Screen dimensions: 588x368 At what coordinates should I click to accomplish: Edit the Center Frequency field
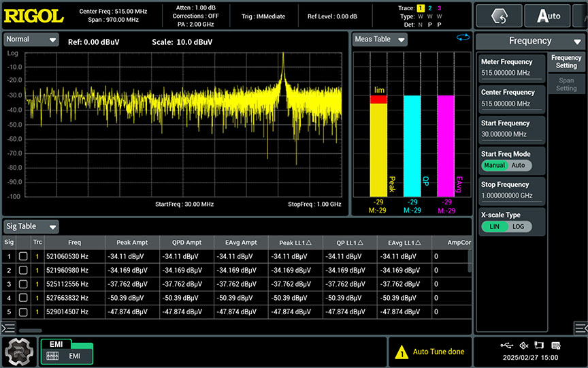pyautogui.click(x=511, y=98)
